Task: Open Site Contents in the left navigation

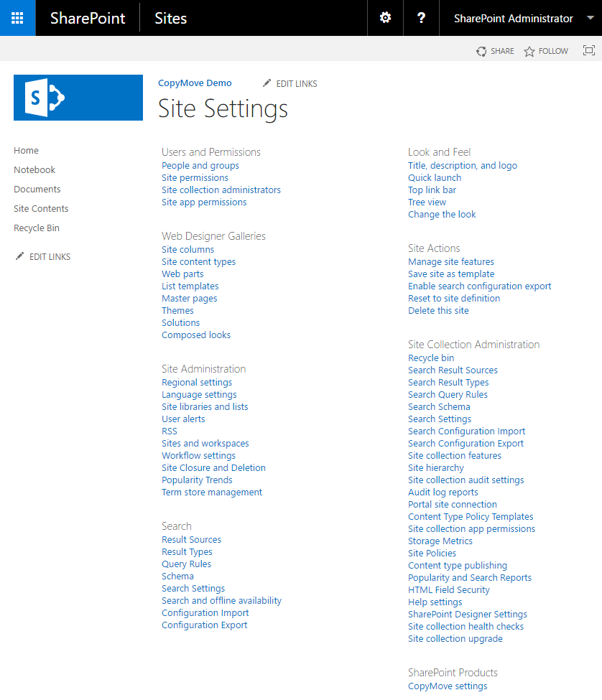Action: pos(40,208)
